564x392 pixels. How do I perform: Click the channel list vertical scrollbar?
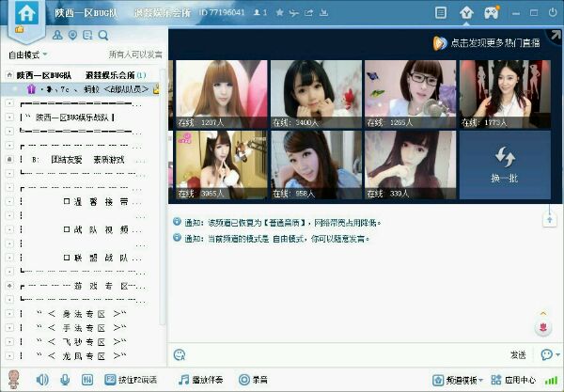[163, 196]
